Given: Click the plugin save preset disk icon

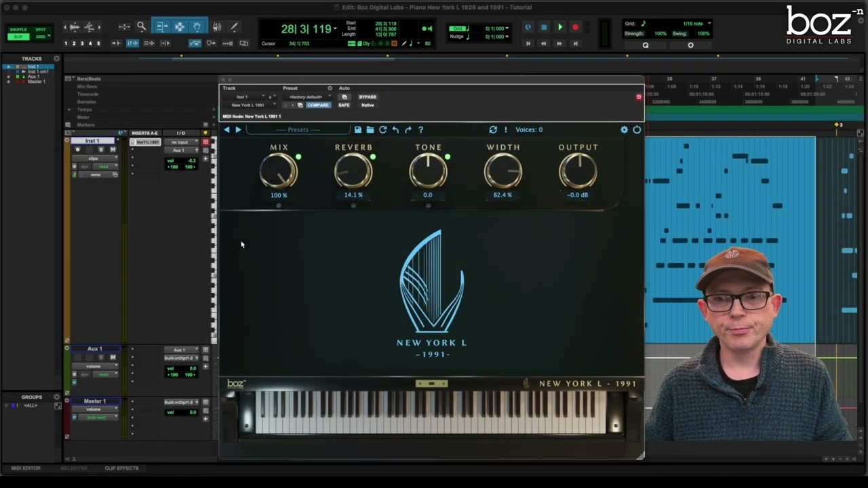Looking at the screenshot, I should [357, 129].
